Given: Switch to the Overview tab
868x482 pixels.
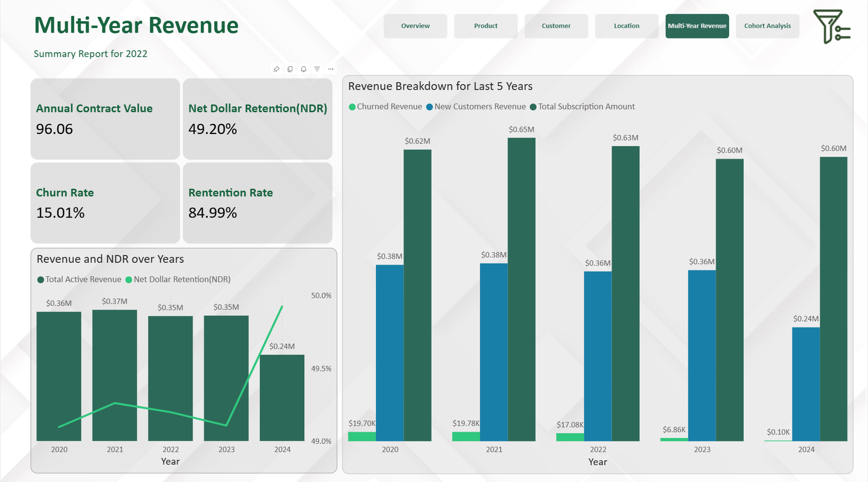Looking at the screenshot, I should pos(415,26).
